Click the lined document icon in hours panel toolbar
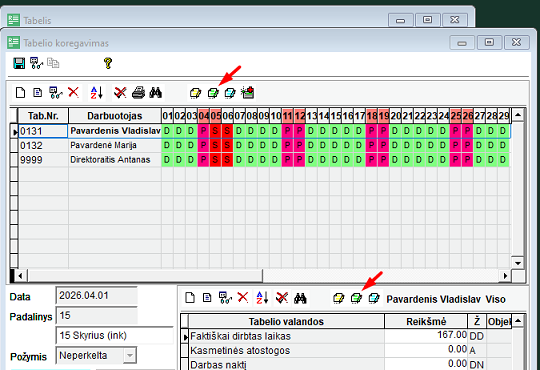 [x=207, y=298]
